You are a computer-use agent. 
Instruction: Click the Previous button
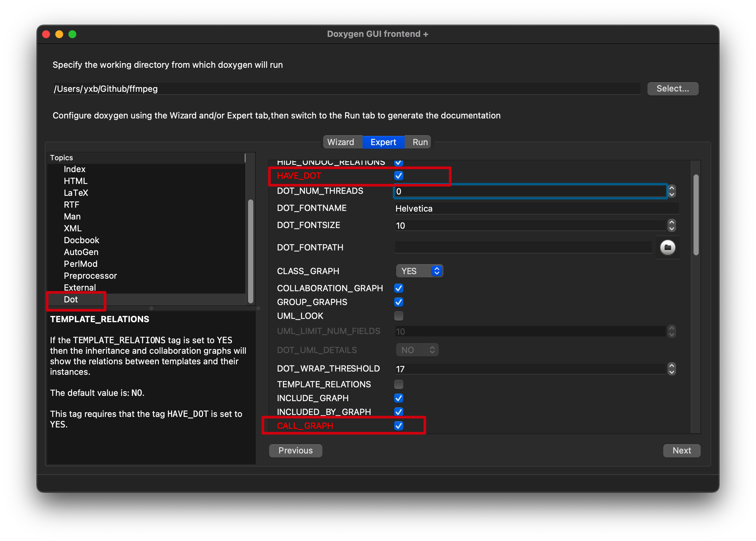pos(295,451)
